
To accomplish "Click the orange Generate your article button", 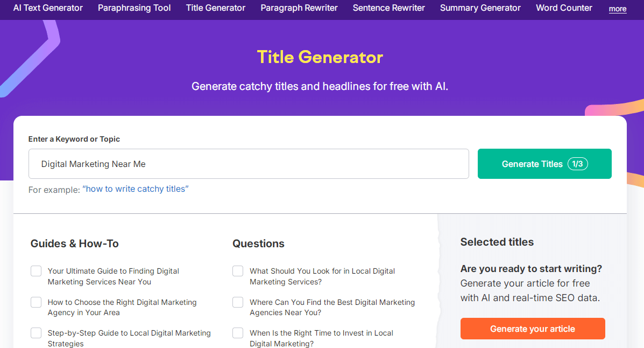I will [x=532, y=329].
